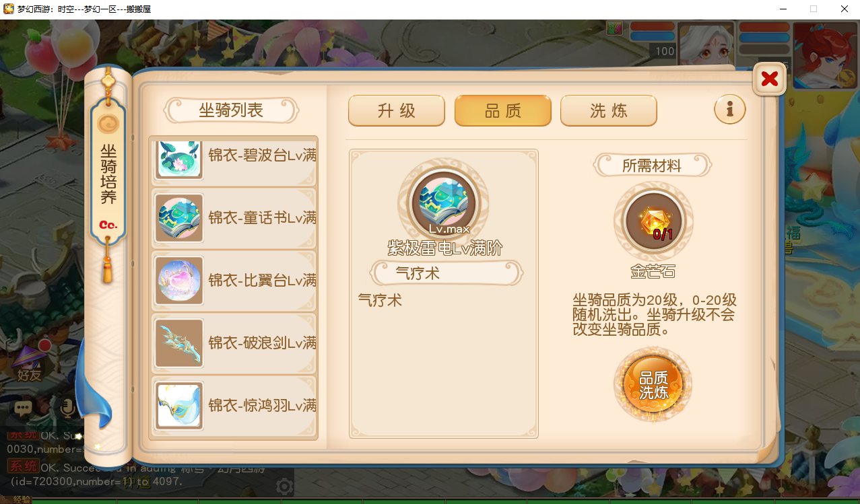Click the 金芒石 material icon
Screen dimensions: 860x504
click(x=653, y=221)
